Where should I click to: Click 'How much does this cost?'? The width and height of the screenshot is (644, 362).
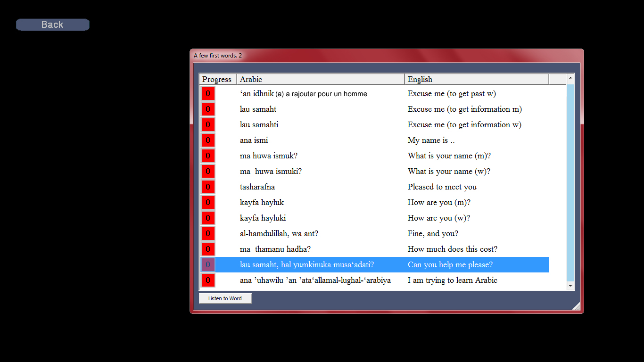453,249
